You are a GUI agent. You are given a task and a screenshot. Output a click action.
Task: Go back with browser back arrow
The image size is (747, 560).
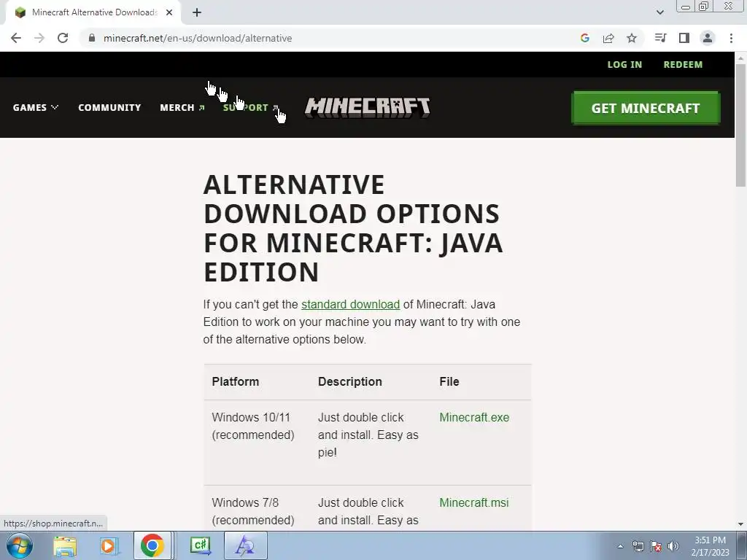(16, 38)
